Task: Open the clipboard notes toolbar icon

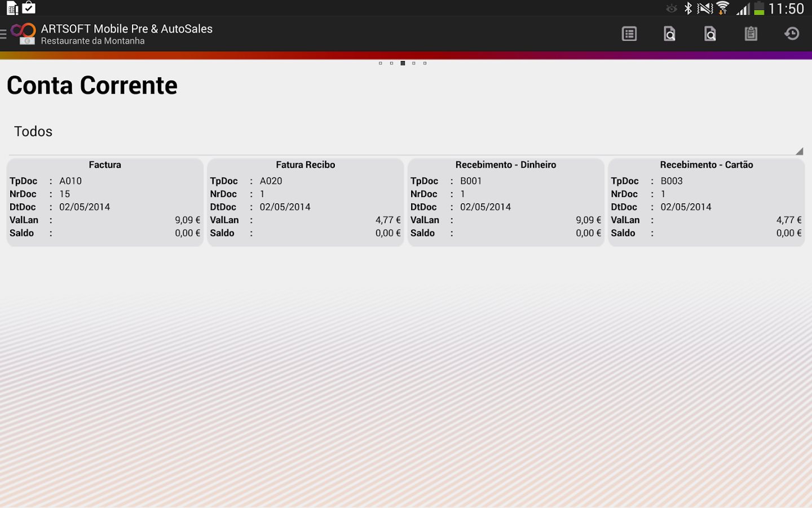Action: click(x=751, y=34)
